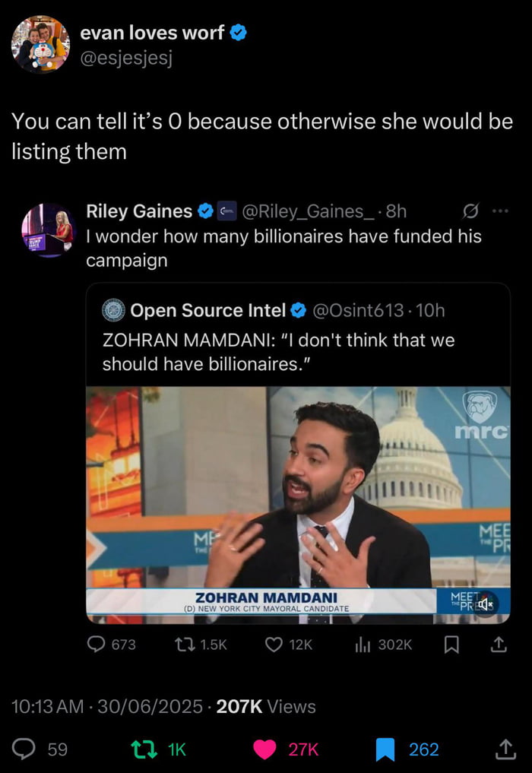Viewport: 532px width, 773px height.
Task: Open @Osint613 Open Source Intel profile
Action: pos(208,310)
